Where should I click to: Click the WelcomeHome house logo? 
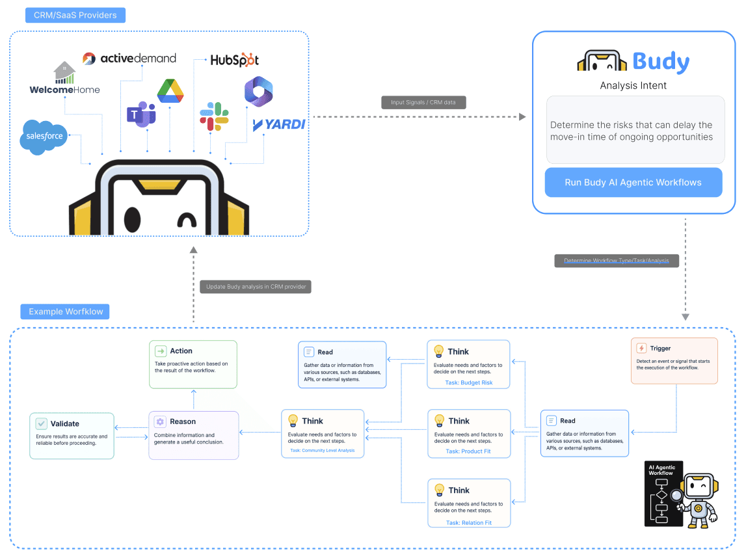[64, 79]
